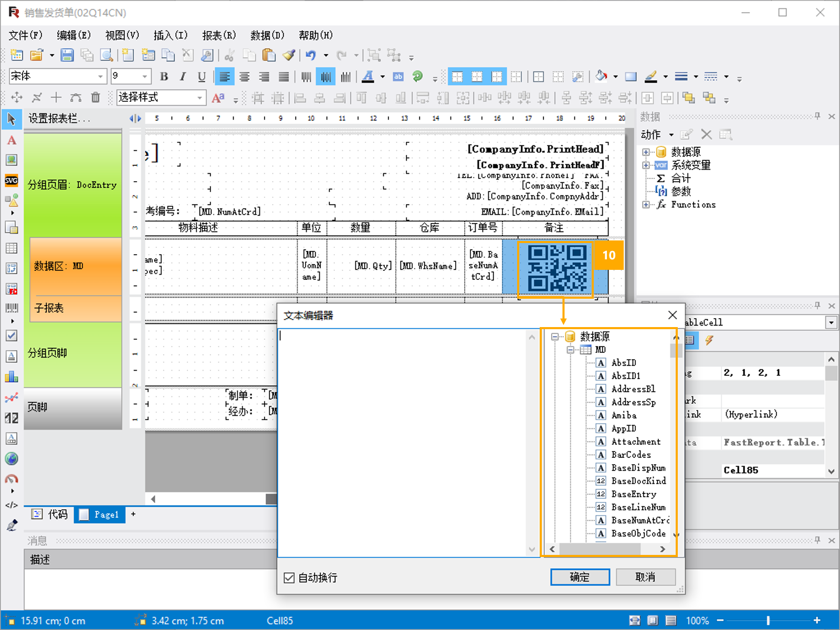
Task: Toggle align text left
Action: [x=225, y=77]
